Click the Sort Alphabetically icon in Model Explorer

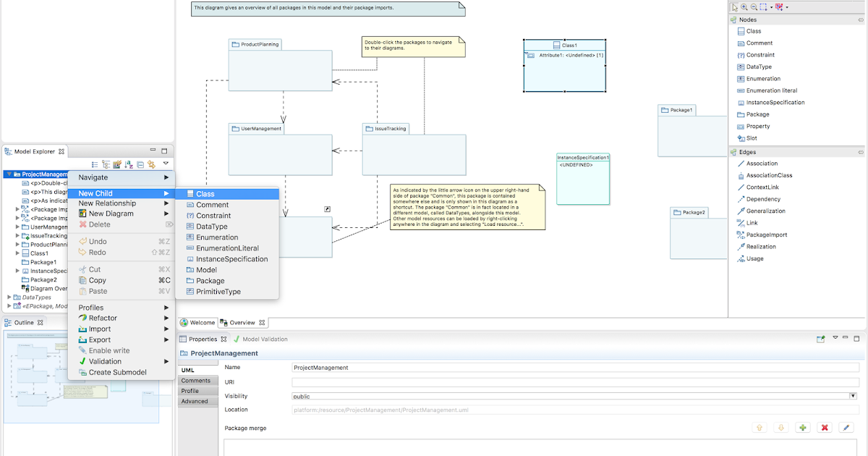coord(128,164)
